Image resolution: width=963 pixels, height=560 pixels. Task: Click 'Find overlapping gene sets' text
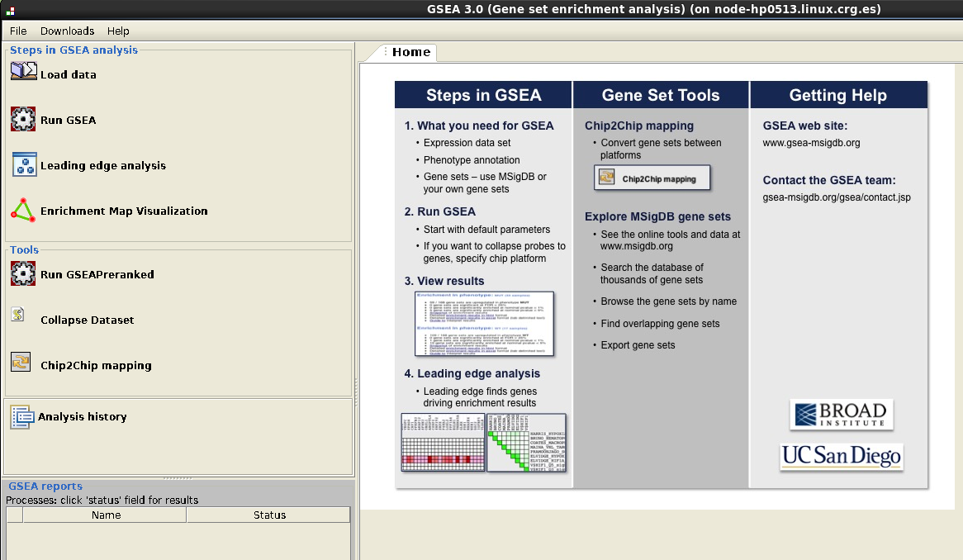pos(660,324)
